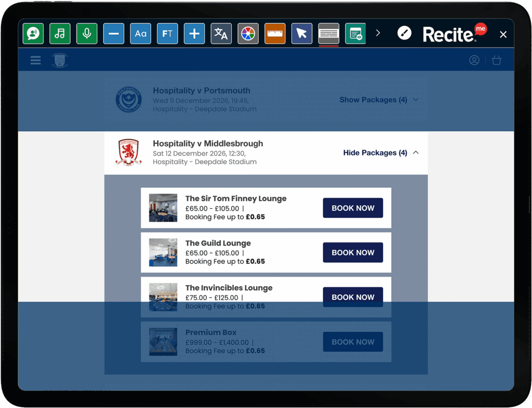This screenshot has height=408, width=532.
Task: Activate the microphone voice tool
Action: 87,34
